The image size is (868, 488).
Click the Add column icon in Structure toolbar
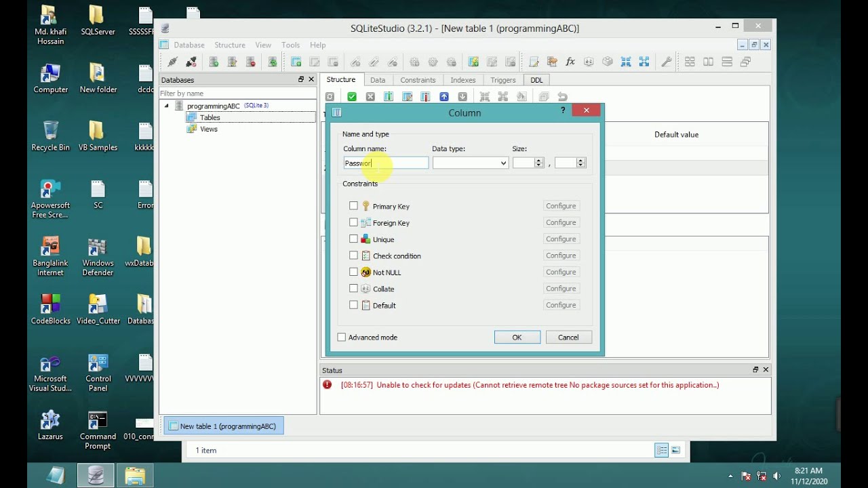click(x=389, y=97)
